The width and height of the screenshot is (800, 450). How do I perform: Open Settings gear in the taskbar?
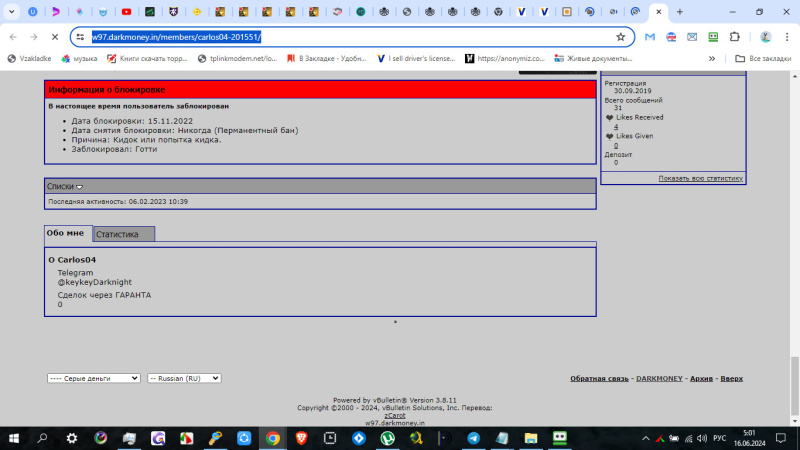point(72,438)
